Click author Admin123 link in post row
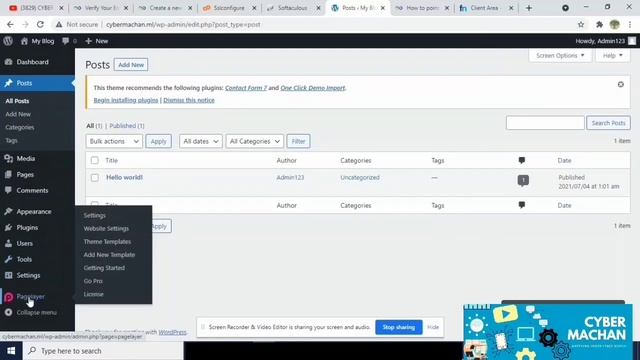 pos(290,178)
